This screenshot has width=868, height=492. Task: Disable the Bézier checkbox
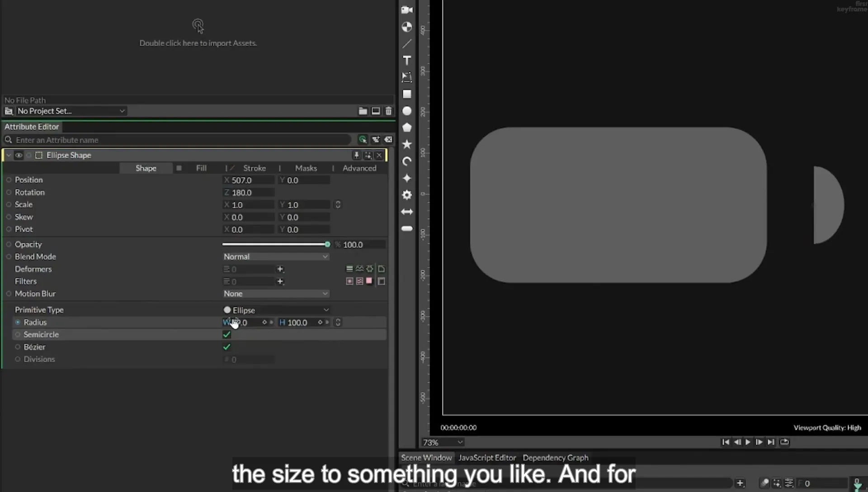tap(227, 347)
